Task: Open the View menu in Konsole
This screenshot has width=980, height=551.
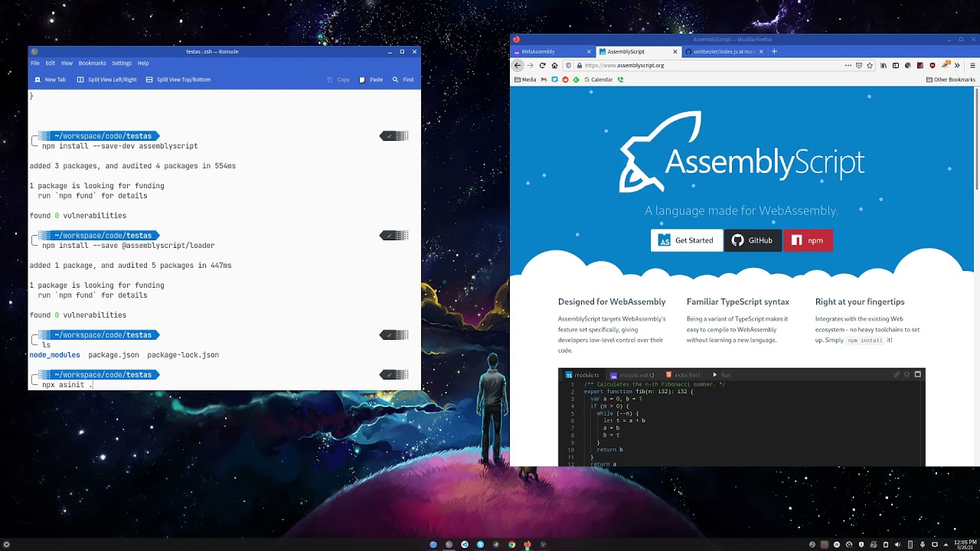Action: tap(67, 63)
